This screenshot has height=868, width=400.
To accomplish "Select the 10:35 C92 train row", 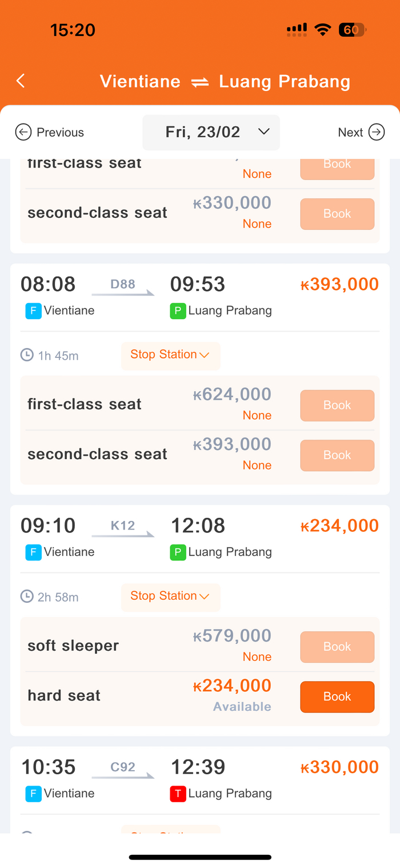I will (200, 778).
